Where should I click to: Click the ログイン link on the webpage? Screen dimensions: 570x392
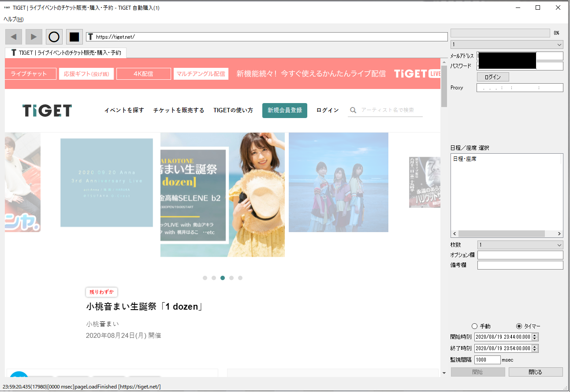pyautogui.click(x=328, y=111)
